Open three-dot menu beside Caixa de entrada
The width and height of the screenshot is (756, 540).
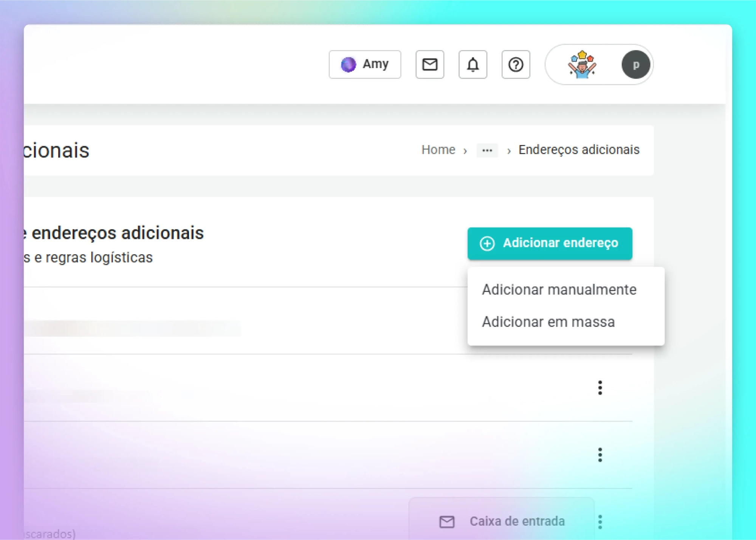coord(600,522)
